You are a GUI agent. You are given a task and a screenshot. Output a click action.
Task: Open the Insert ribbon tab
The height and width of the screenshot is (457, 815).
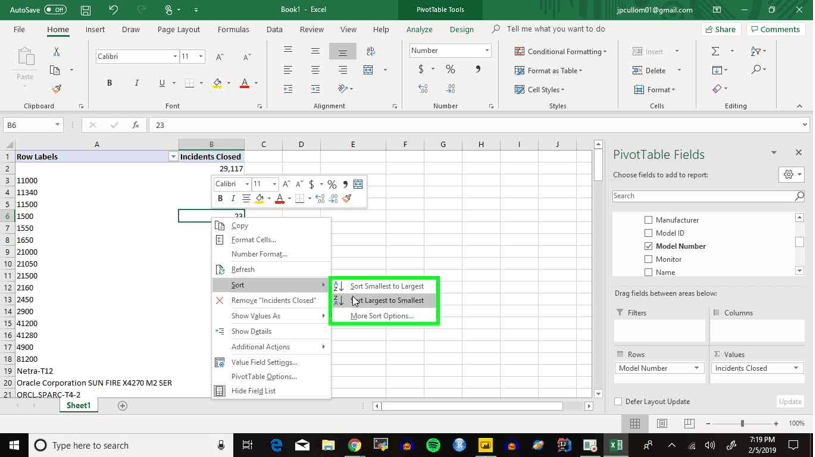point(95,30)
